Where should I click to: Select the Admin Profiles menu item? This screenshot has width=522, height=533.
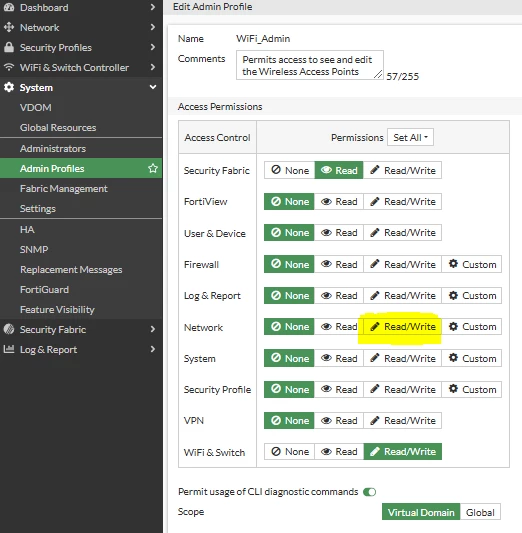pyautogui.click(x=81, y=168)
